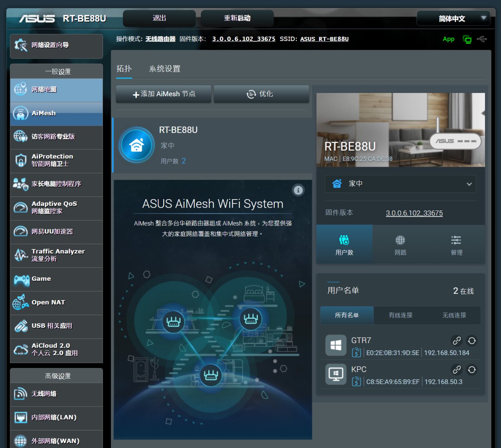The width and height of the screenshot is (501, 448).
Task: Click the 网易UU加速器 icon
Action: point(21,232)
